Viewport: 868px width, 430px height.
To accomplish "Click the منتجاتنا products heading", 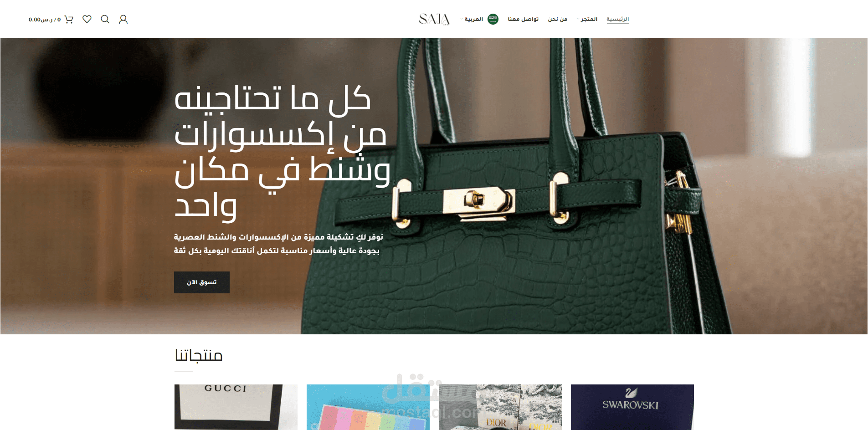I will [199, 355].
